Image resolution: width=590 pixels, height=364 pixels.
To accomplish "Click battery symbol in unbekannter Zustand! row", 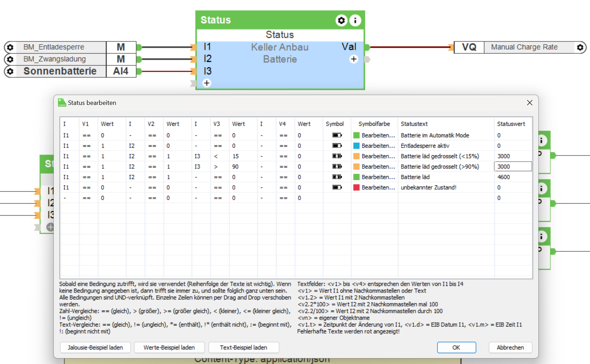I will [x=337, y=188].
